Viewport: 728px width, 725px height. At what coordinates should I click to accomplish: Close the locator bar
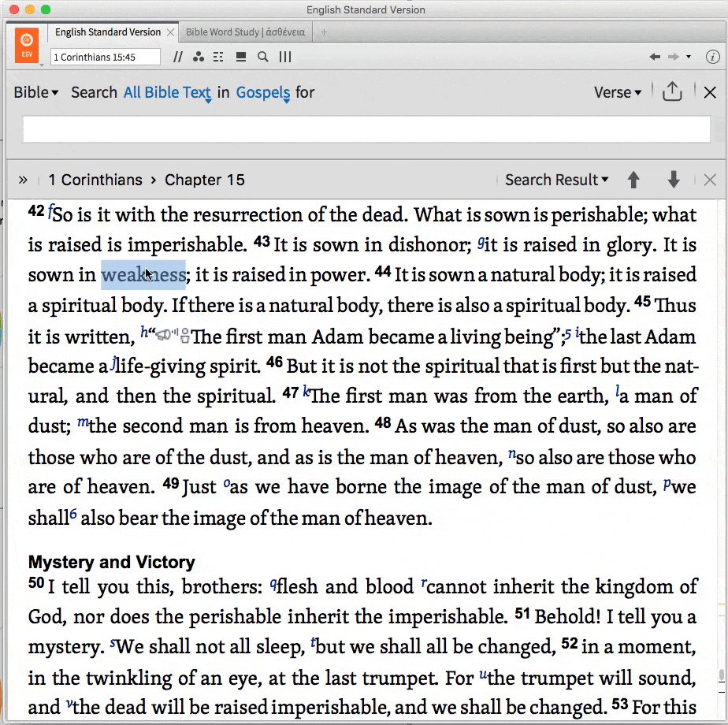[x=710, y=180]
